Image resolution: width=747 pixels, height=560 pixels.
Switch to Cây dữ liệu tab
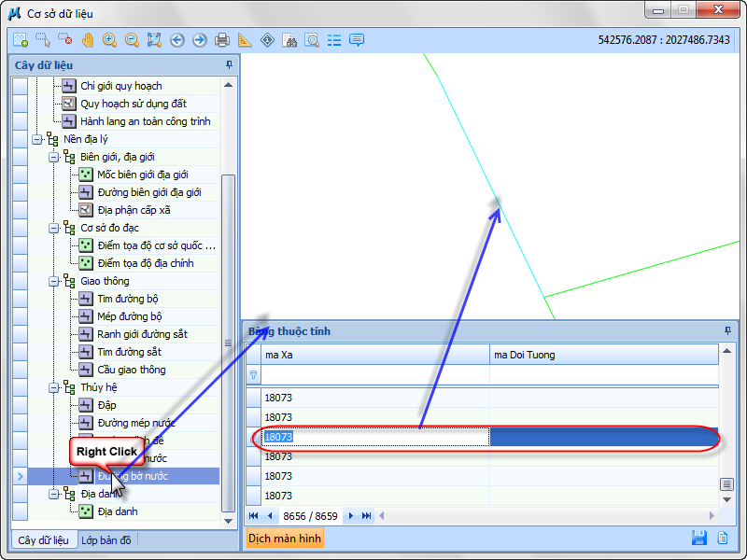[x=43, y=540]
